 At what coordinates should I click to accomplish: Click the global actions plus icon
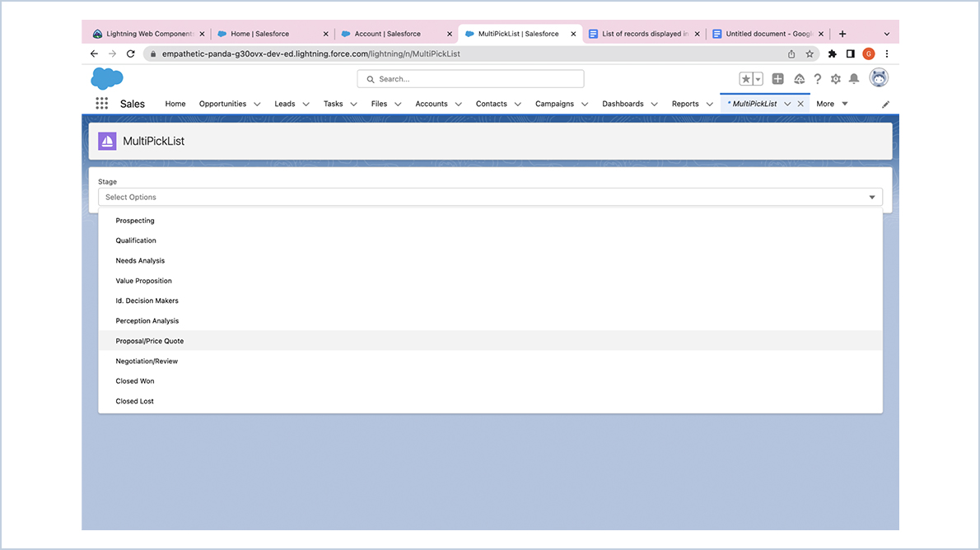(x=777, y=78)
